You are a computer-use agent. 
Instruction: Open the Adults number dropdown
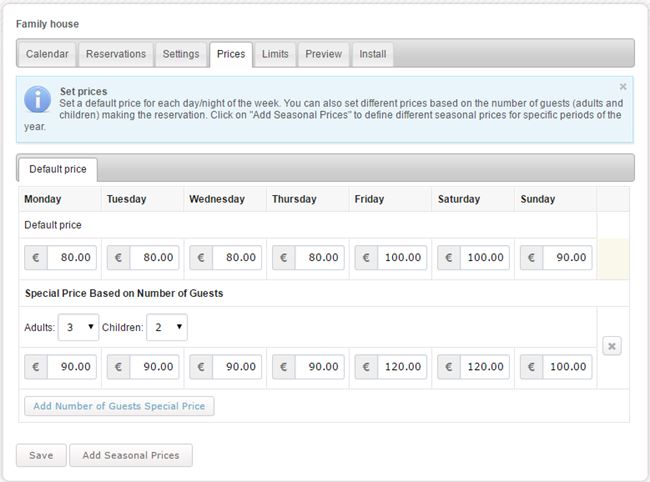pos(79,327)
